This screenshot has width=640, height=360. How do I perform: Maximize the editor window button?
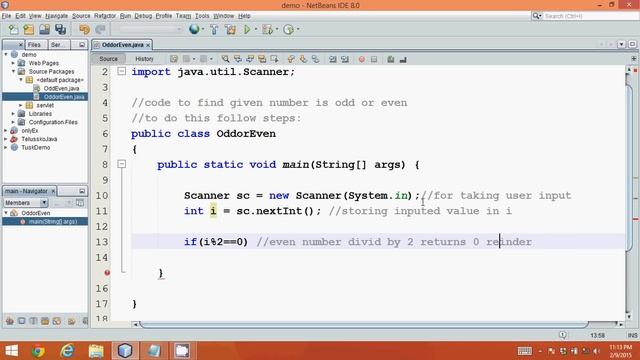[x=632, y=44]
